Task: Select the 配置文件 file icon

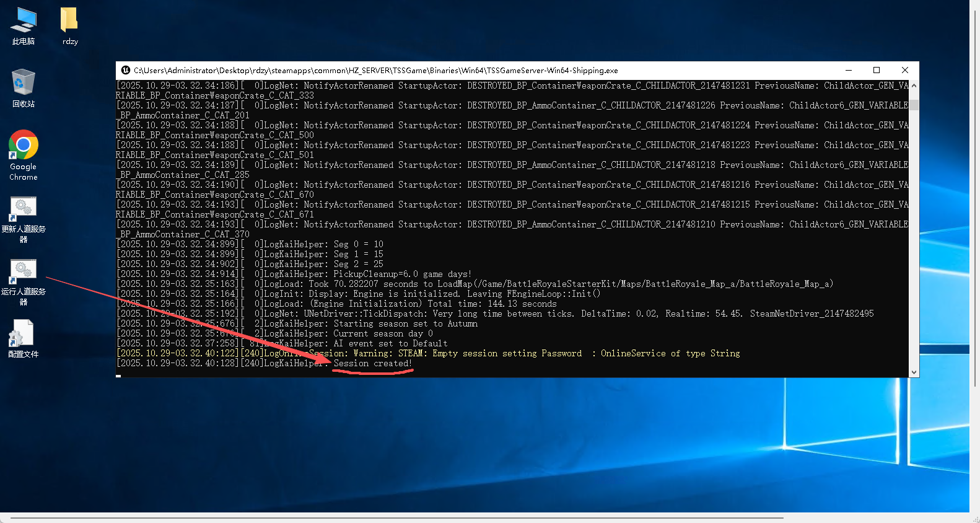Action: pyautogui.click(x=24, y=335)
